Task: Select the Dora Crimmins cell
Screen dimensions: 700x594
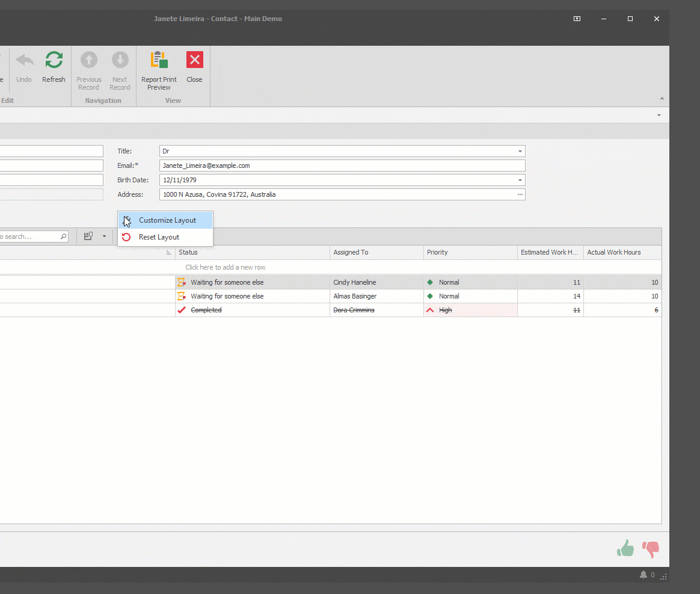Action: tap(376, 310)
